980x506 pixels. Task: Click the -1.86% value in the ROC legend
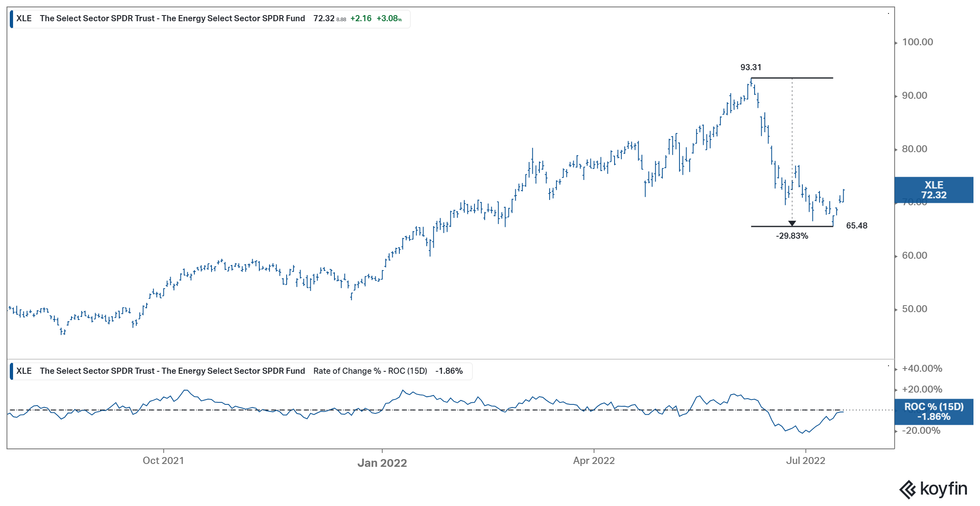449,371
